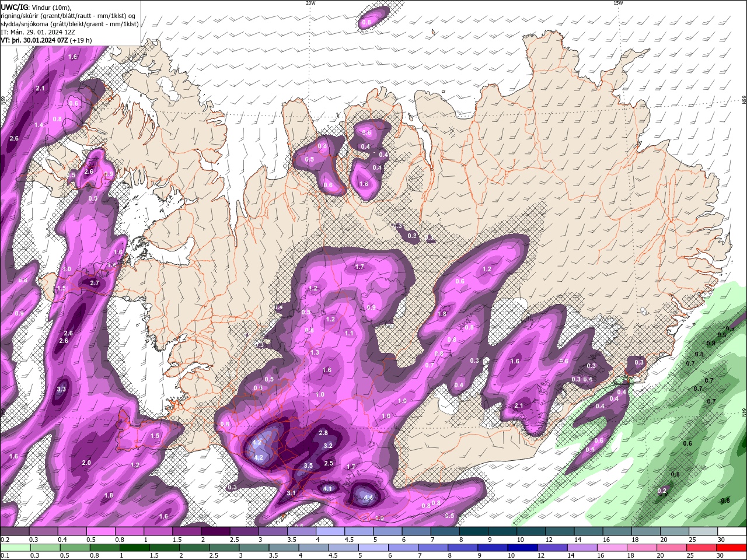Click the 3.3 precipitation value on the map
The height and width of the screenshot is (560, 747).
(x=61, y=389)
